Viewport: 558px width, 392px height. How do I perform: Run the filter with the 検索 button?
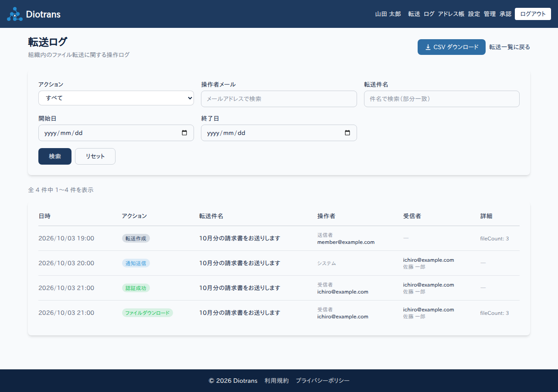(x=55, y=156)
